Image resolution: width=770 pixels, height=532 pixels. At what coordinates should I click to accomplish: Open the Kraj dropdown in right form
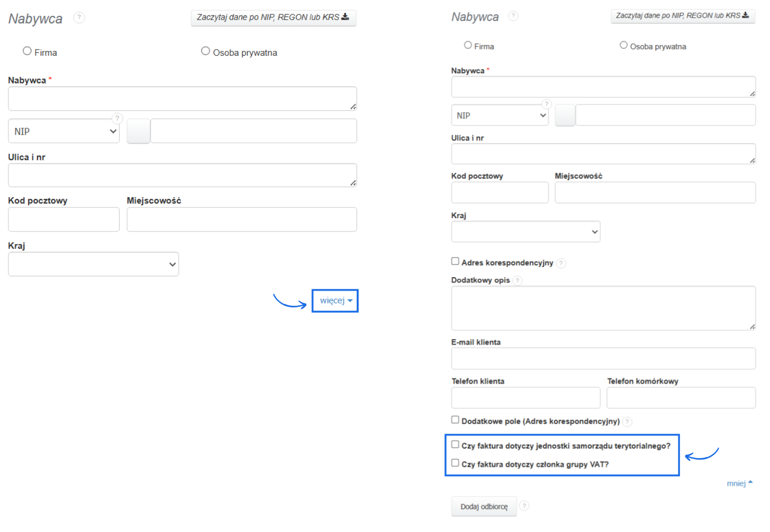point(526,232)
